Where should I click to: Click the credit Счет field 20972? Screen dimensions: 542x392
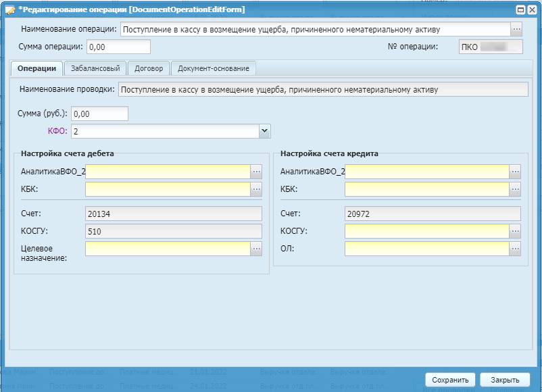tap(433, 214)
